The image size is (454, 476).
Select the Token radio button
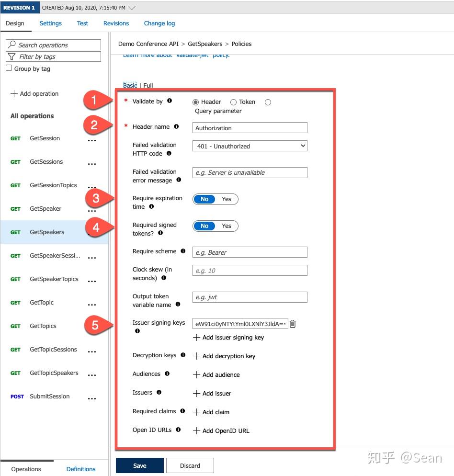click(x=233, y=102)
